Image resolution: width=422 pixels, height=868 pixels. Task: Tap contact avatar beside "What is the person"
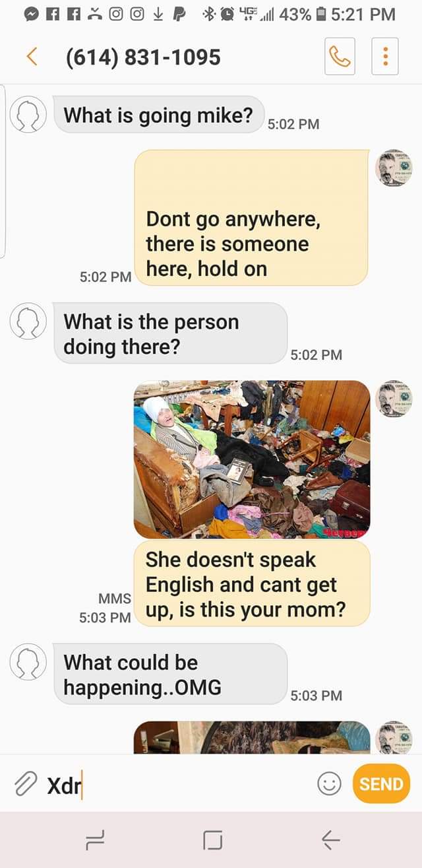(28, 322)
